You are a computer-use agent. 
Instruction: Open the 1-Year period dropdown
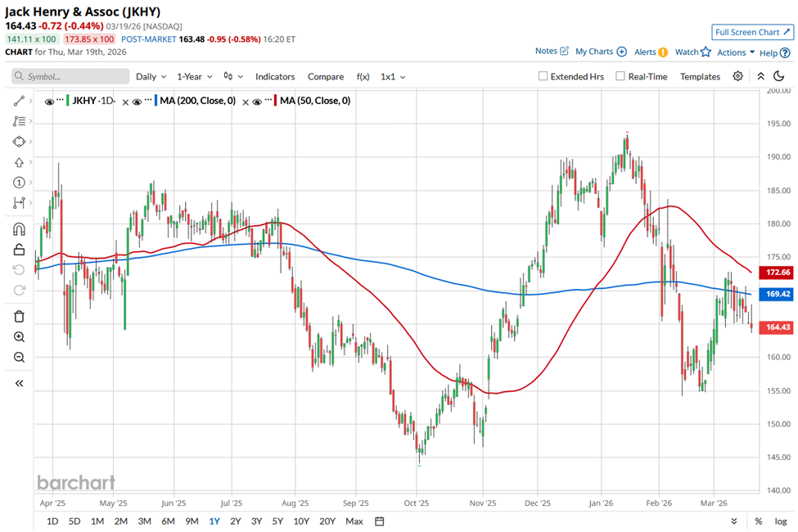(195, 76)
